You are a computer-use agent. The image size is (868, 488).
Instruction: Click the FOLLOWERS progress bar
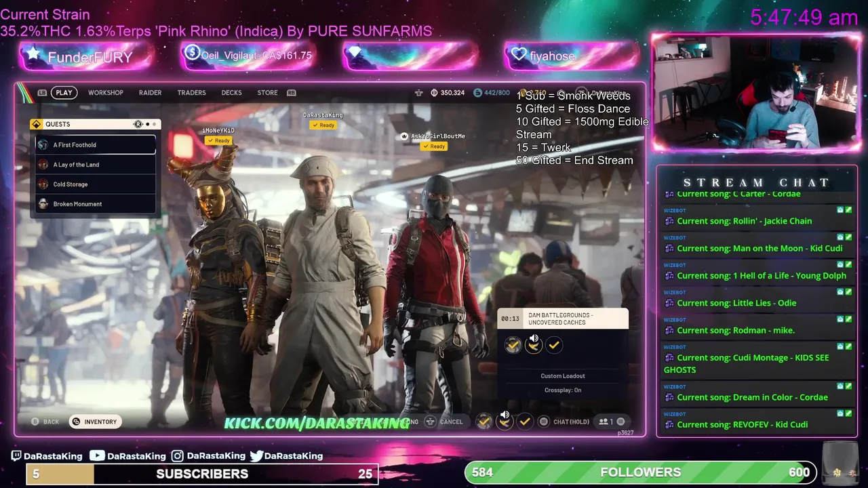pos(640,472)
